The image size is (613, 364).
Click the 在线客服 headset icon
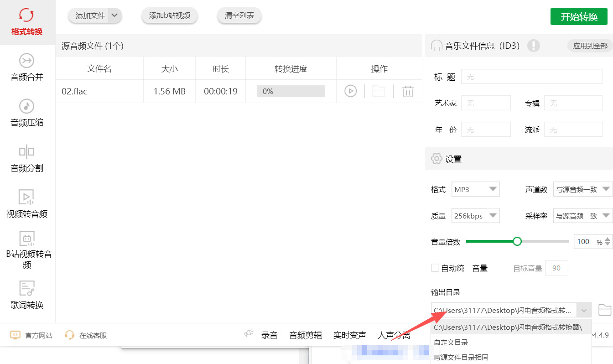[x=69, y=335]
